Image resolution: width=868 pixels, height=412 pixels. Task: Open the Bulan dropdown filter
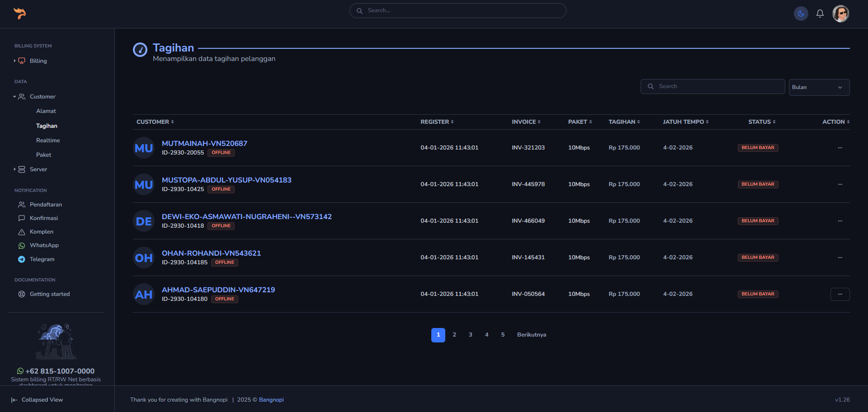[819, 87]
